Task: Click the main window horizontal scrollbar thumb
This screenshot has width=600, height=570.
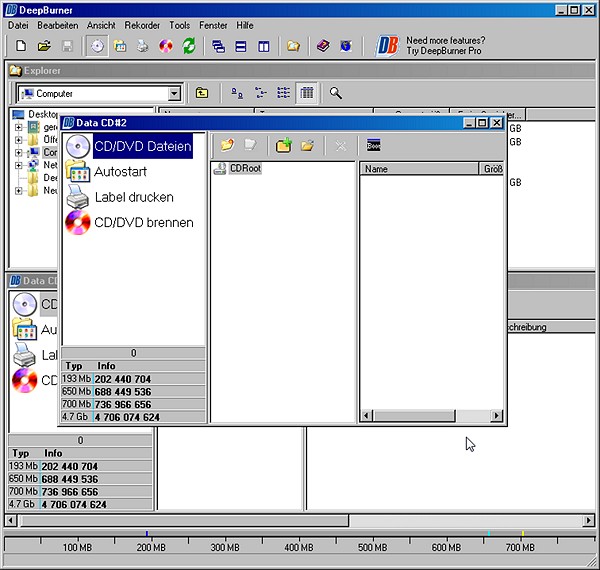Action: click(184, 520)
